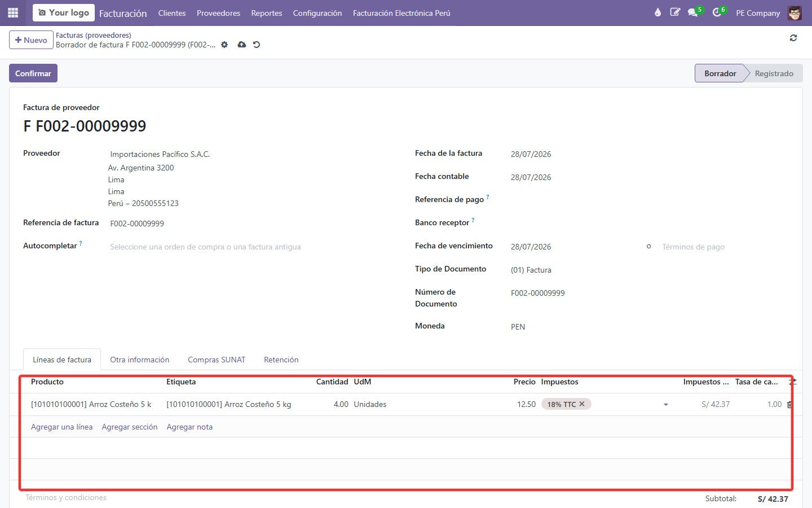Open the pencil edit icon in navbar
The image size is (812, 508).
[675, 12]
